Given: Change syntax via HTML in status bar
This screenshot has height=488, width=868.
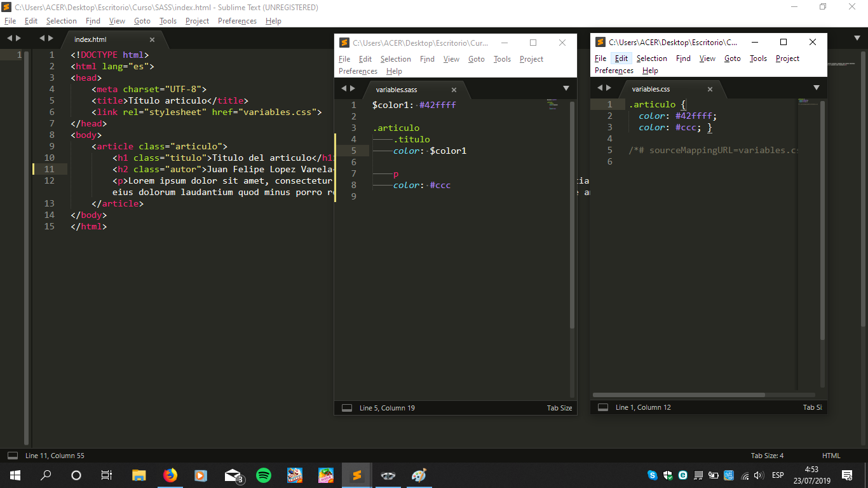Looking at the screenshot, I should pyautogui.click(x=831, y=456).
